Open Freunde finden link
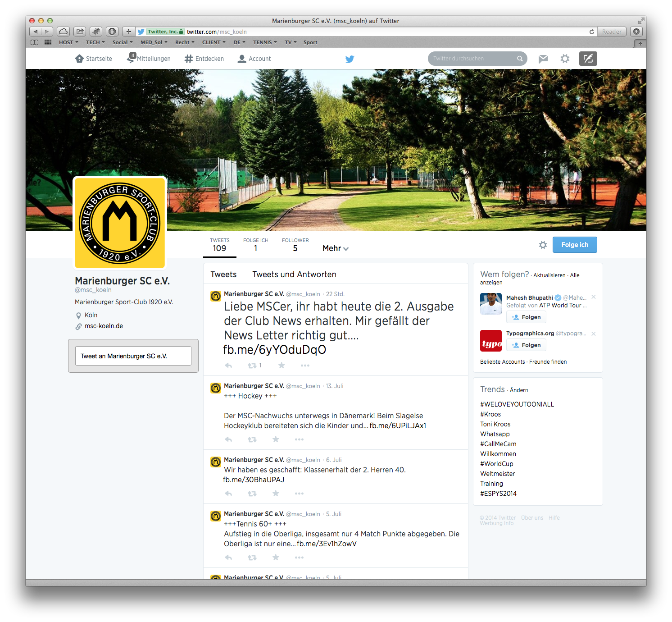 (x=548, y=362)
